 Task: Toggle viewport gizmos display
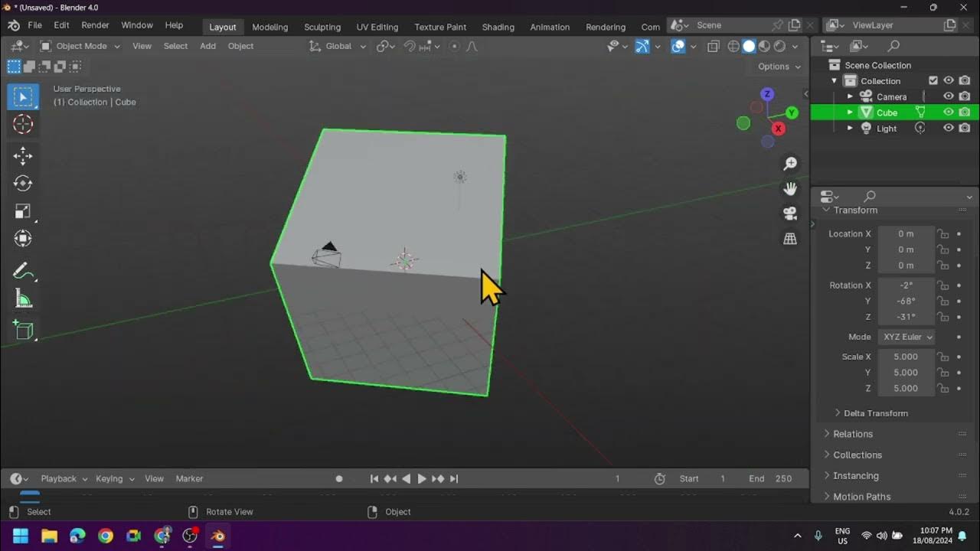point(642,46)
